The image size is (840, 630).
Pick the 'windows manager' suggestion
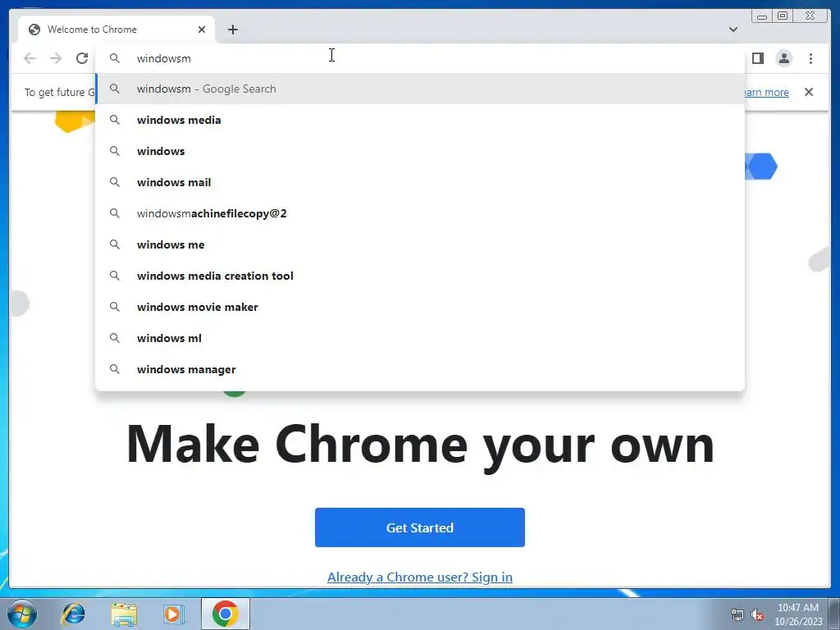[420, 369]
